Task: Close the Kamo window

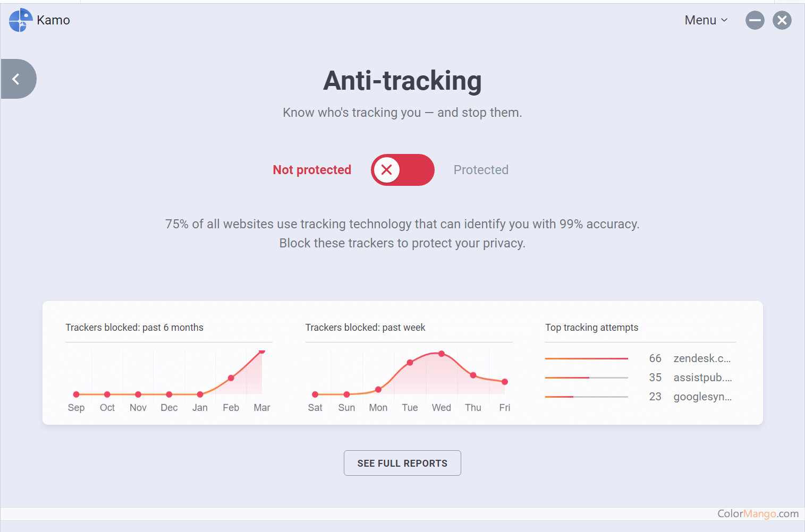Action: [x=782, y=21]
